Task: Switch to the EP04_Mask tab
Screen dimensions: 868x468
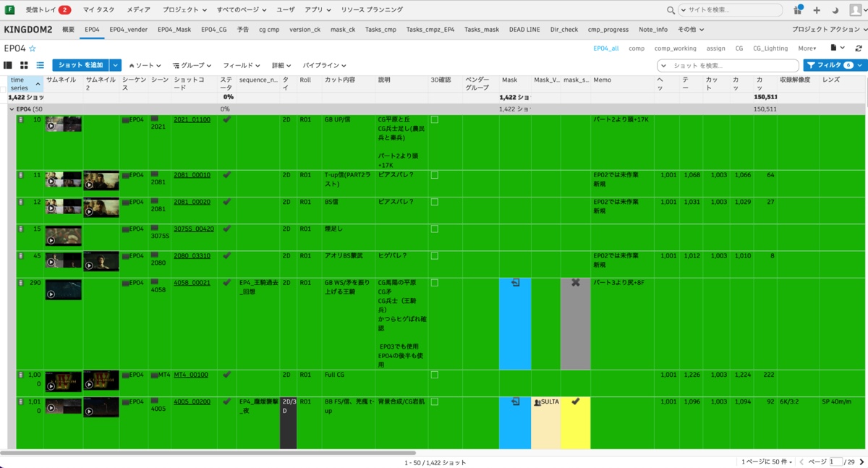Action: [174, 30]
